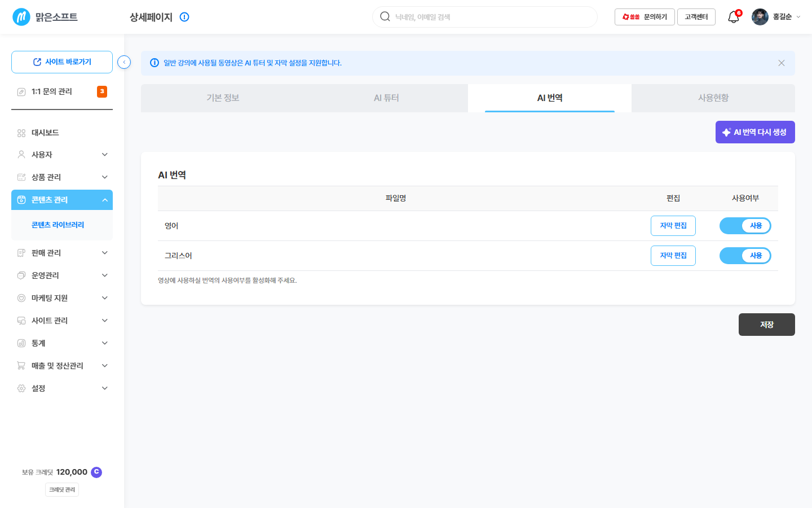Expand the 매출 및 정산관리 menu chevron

pos(105,366)
